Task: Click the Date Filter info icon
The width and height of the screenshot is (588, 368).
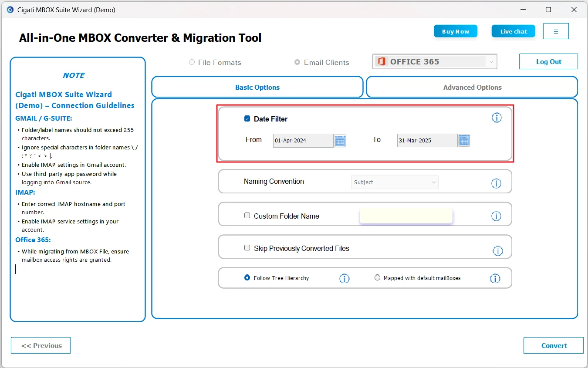Action: tap(497, 118)
